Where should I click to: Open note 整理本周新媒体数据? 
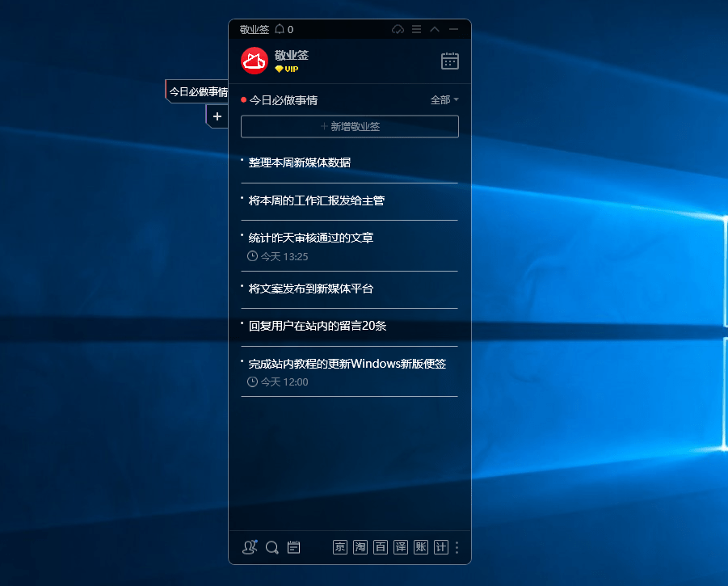[x=300, y=162]
